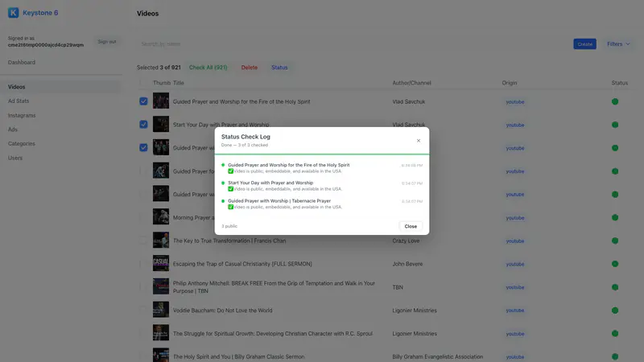Uncheck Start Your Day with Prayer checkbox

[143, 124]
